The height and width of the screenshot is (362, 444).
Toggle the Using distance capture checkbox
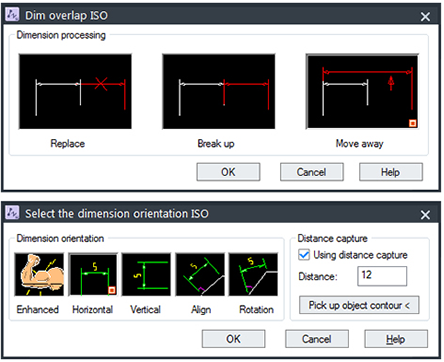click(x=304, y=255)
